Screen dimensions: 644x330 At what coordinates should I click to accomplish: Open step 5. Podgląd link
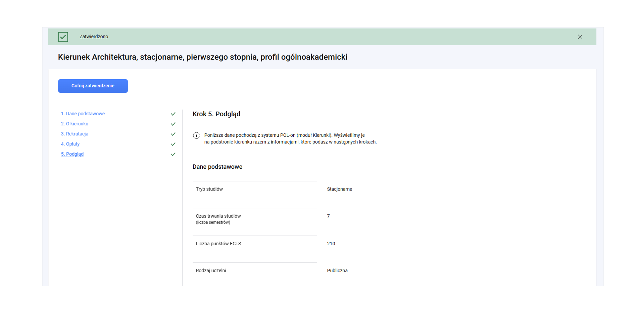[x=72, y=154]
